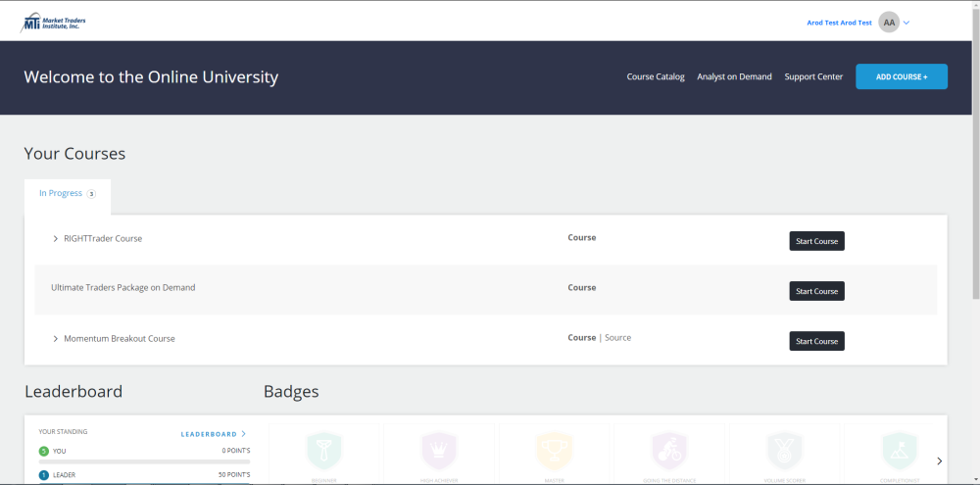Click Course label in RIGHTTrader row
The height and width of the screenshot is (485, 980).
click(x=582, y=237)
